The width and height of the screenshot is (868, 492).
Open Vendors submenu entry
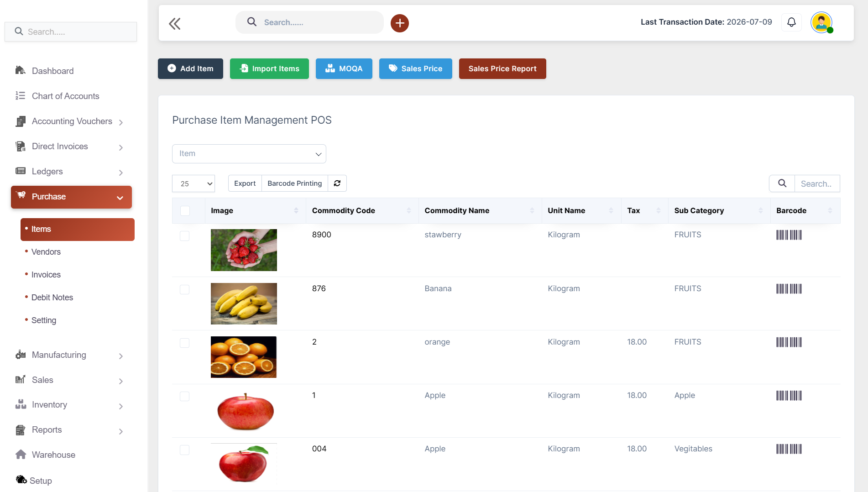coord(46,252)
